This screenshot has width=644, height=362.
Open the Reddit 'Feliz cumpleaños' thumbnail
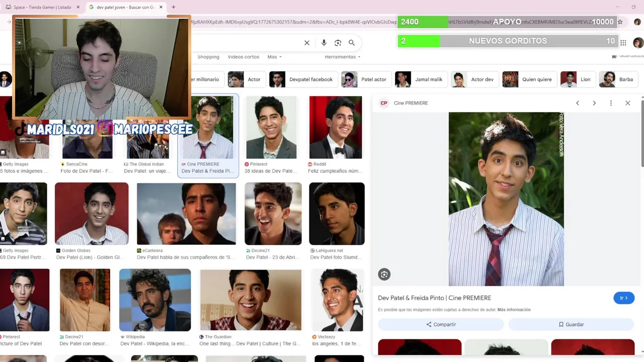336,127
